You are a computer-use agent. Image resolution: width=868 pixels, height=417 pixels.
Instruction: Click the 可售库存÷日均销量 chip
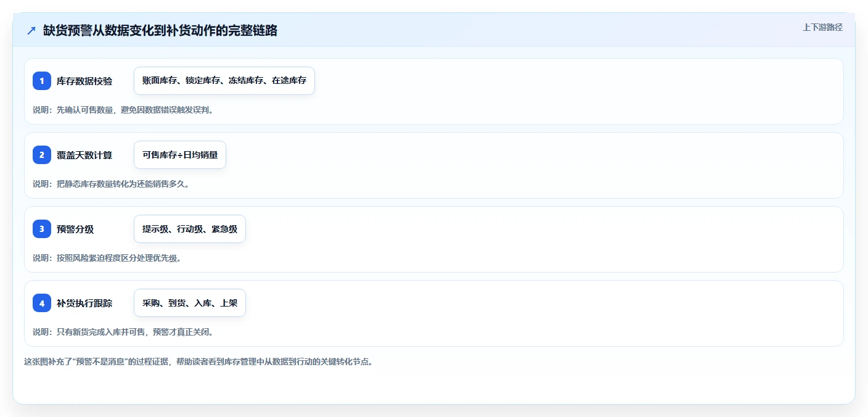180,155
